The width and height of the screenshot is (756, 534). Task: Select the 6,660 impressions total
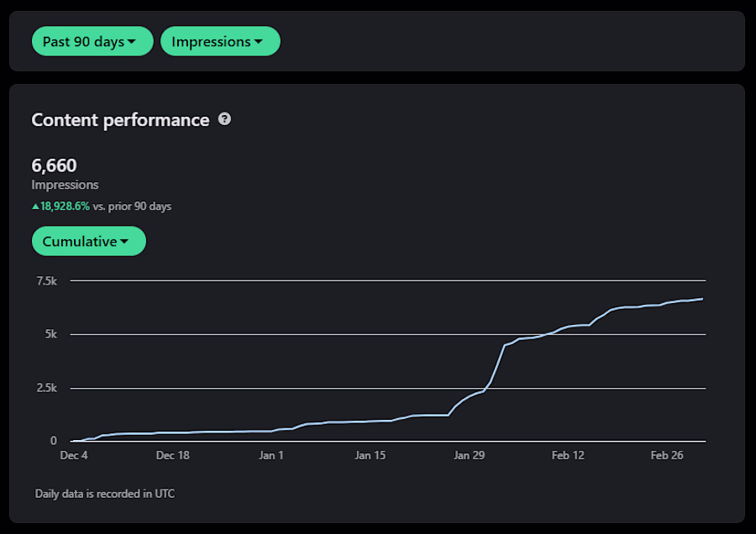54,165
